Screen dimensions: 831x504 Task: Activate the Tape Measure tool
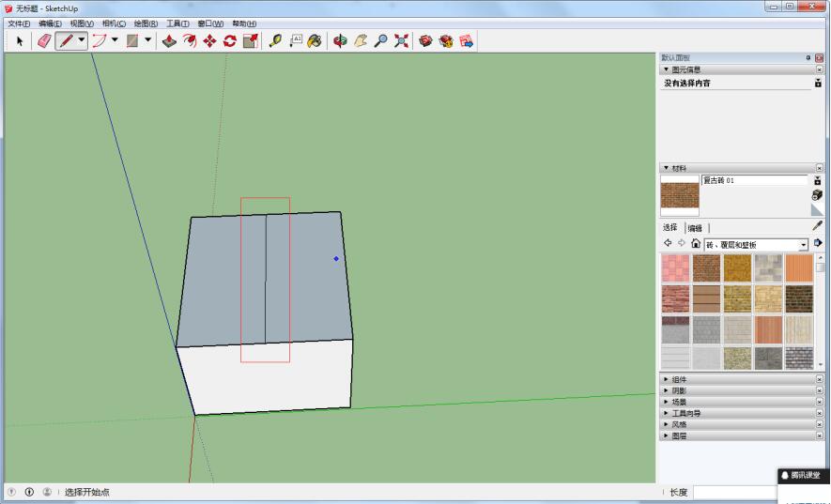tap(275, 40)
